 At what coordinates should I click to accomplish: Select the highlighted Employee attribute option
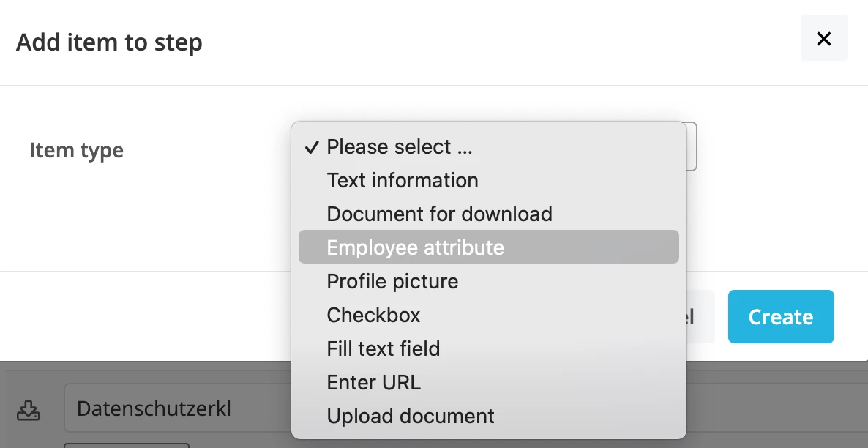pyautogui.click(x=489, y=247)
